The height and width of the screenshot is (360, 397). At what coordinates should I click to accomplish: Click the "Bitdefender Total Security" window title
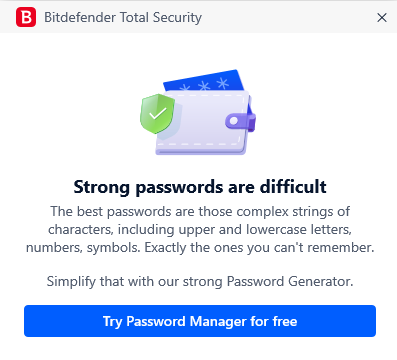coord(123,17)
